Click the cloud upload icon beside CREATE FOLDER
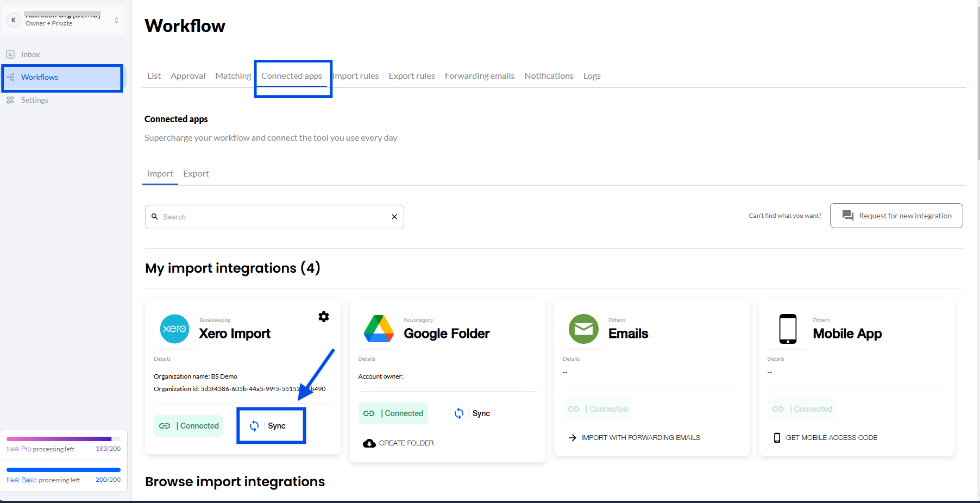Image resolution: width=980 pixels, height=503 pixels. [x=369, y=443]
